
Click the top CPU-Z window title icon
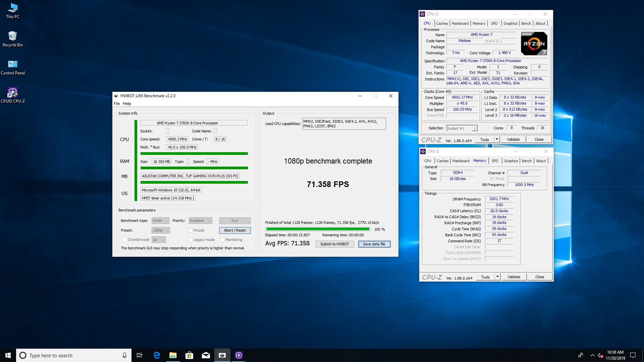tap(422, 14)
